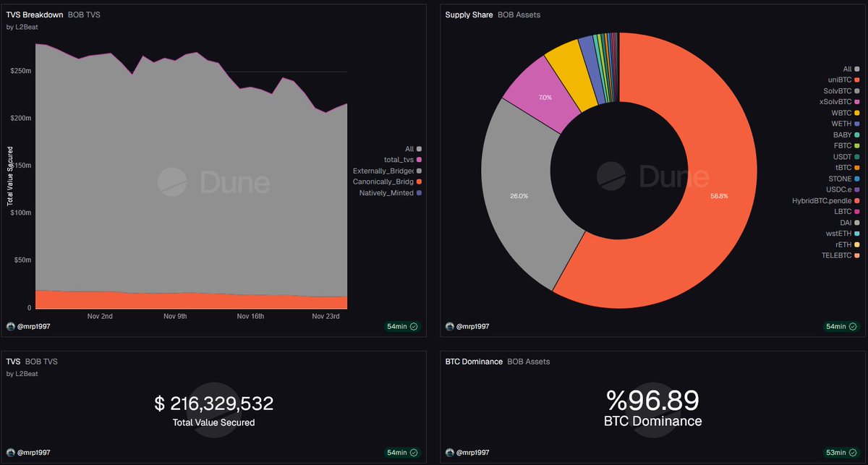Open @mrp1997 profile link under TVS counter
The height and width of the screenshot is (465, 868).
click(x=33, y=453)
